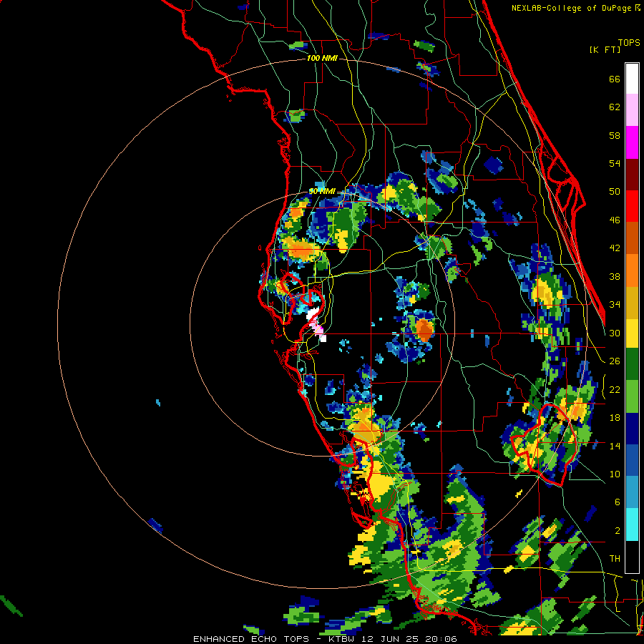The width and height of the screenshot is (644, 644).
Task: Click the dark red 54 kft legend swatch
Action: (x=632, y=174)
